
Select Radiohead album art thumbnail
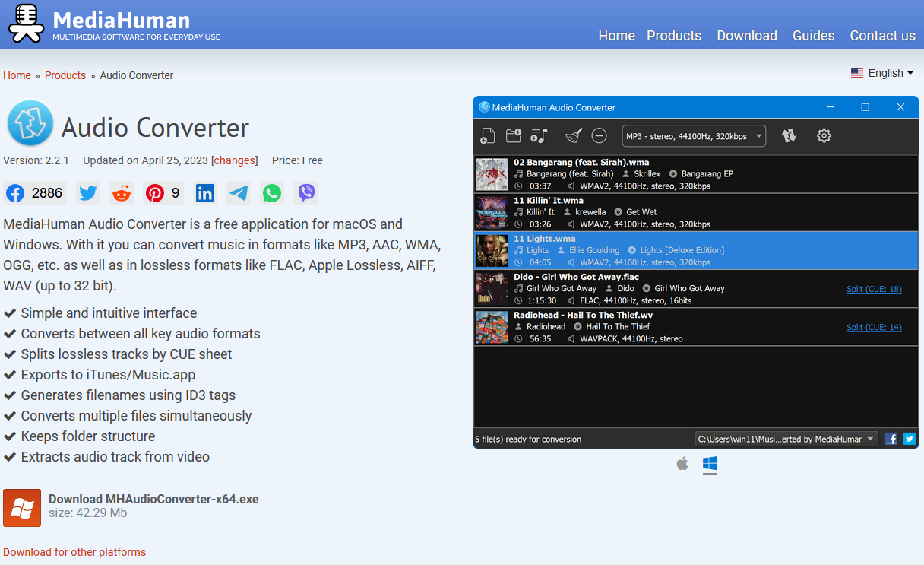tap(491, 327)
